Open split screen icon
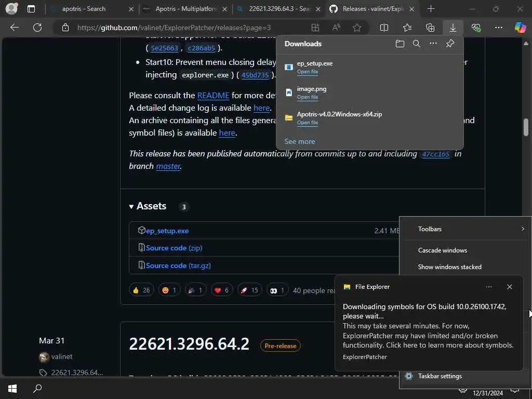 [x=384, y=28]
